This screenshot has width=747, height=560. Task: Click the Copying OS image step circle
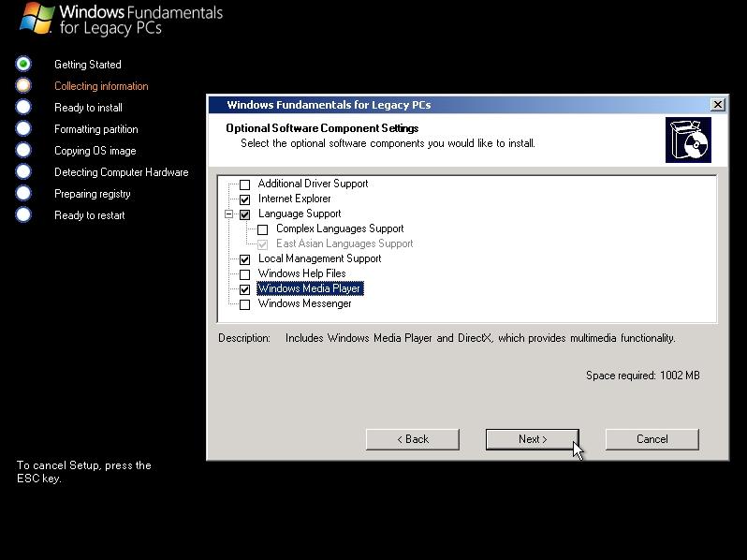(23, 150)
